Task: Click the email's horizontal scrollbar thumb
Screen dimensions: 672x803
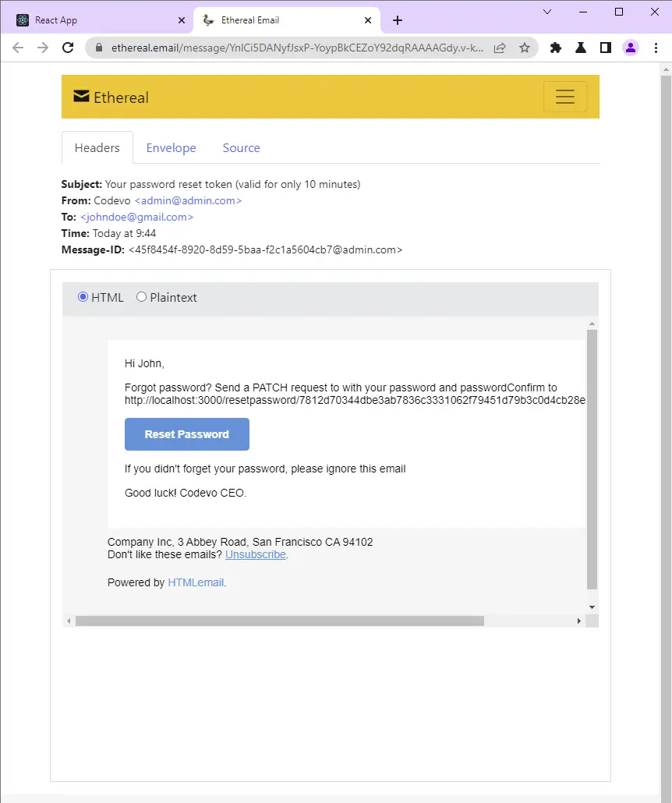Action: [x=280, y=621]
